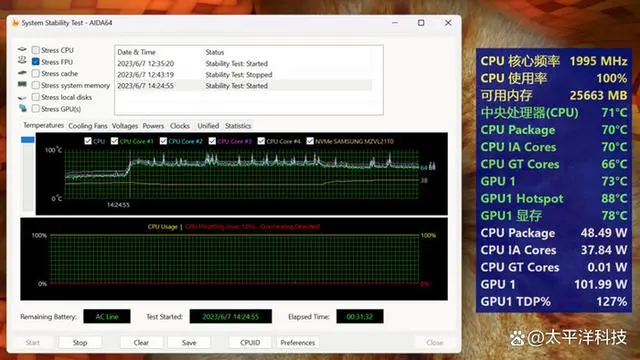Switch to the Cooling Fans tab
Image resolution: width=640 pixels, height=360 pixels.
click(x=88, y=126)
